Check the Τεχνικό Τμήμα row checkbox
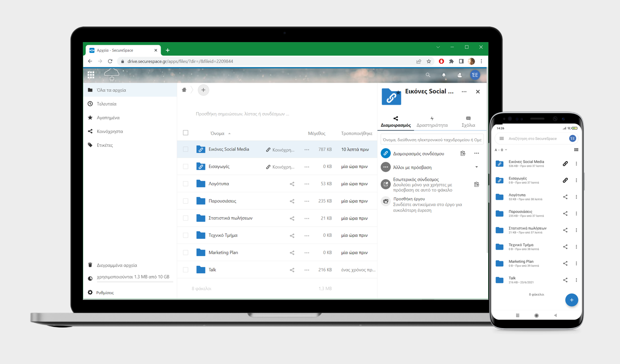The width and height of the screenshot is (620, 364). (x=186, y=236)
